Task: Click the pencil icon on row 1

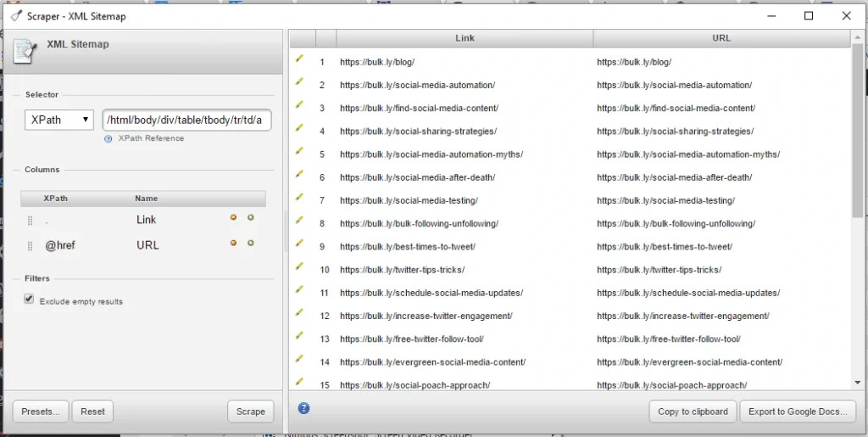Action: [x=299, y=59]
